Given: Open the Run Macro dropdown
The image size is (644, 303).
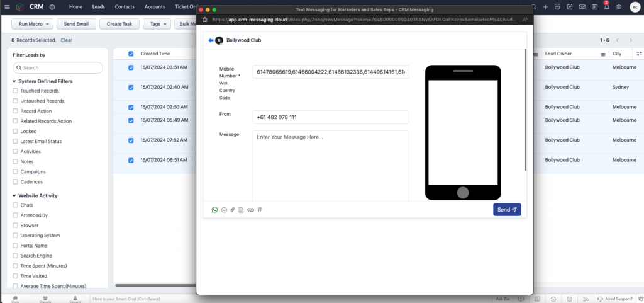Looking at the screenshot, I should 33,25.
